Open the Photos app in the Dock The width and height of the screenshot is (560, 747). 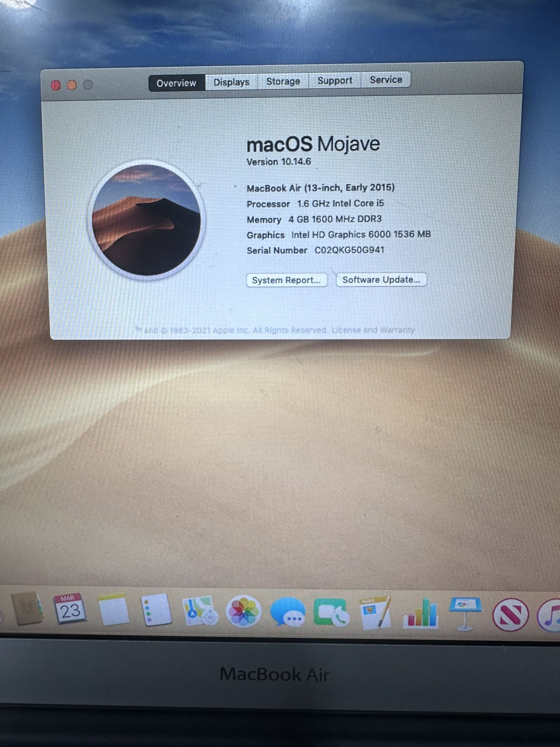243,611
